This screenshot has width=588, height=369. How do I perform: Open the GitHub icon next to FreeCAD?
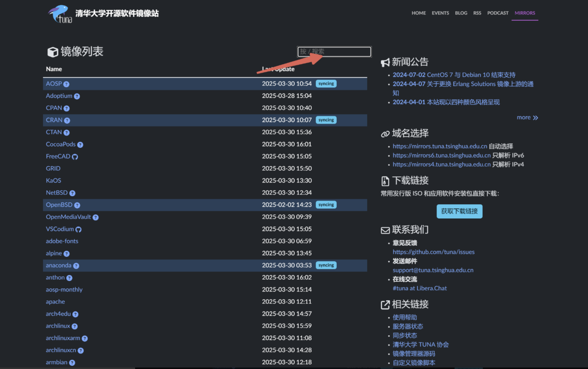click(75, 157)
